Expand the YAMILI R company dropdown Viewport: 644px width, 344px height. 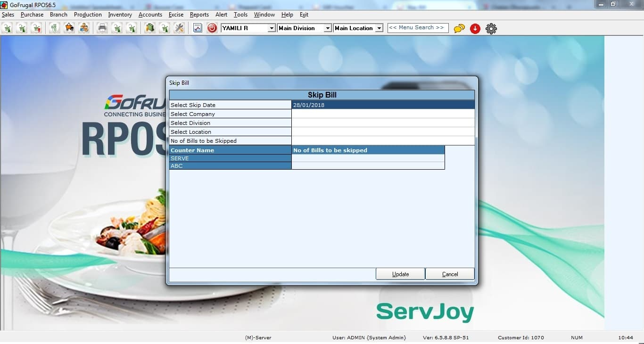(272, 28)
